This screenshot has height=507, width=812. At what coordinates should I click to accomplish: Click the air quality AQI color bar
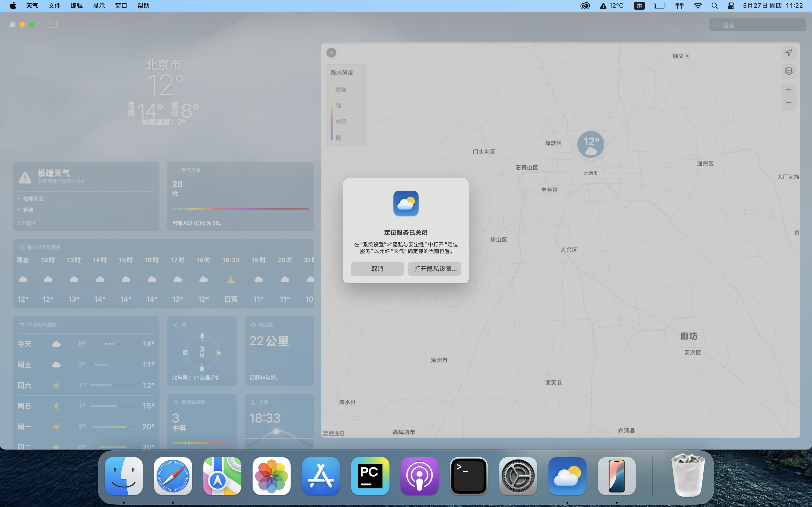point(240,209)
